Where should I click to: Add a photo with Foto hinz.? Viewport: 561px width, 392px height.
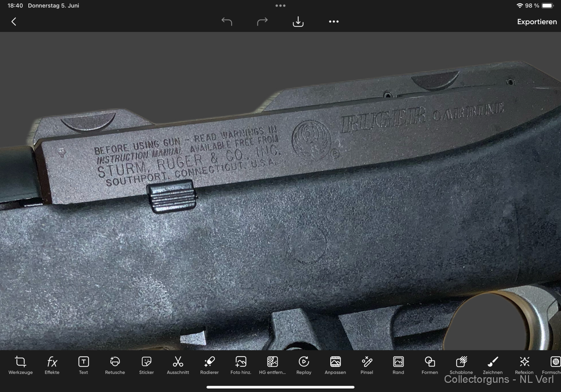coord(241,365)
